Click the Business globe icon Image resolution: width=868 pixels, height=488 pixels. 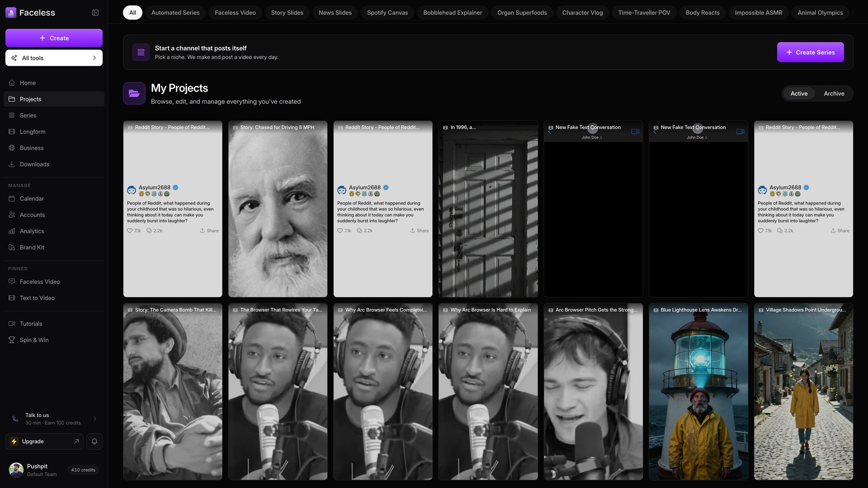click(x=12, y=148)
